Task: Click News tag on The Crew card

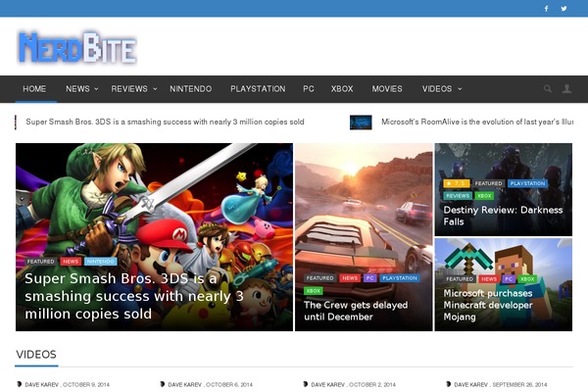Action: pyautogui.click(x=350, y=278)
